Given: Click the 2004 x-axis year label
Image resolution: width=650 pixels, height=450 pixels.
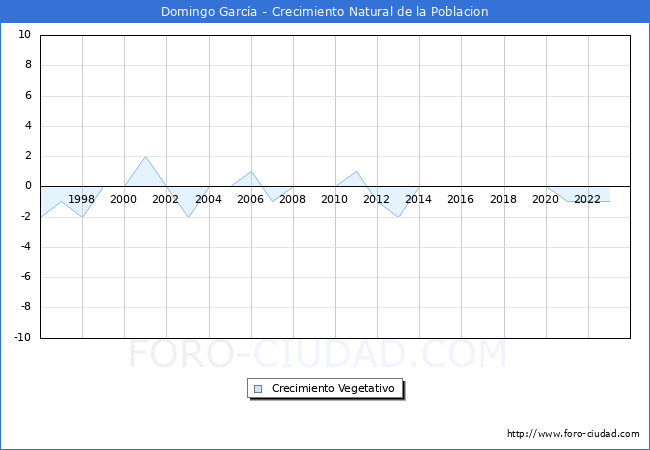Looking at the screenshot, I should click(209, 199).
